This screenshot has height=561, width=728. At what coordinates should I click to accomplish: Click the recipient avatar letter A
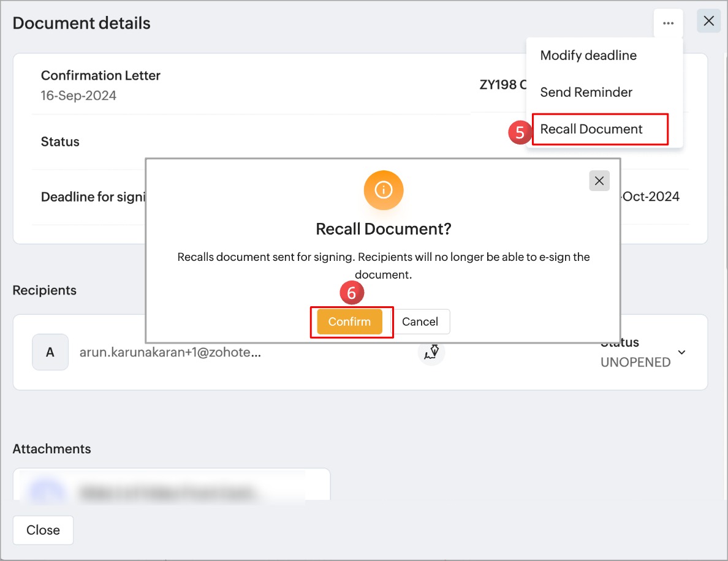click(50, 352)
